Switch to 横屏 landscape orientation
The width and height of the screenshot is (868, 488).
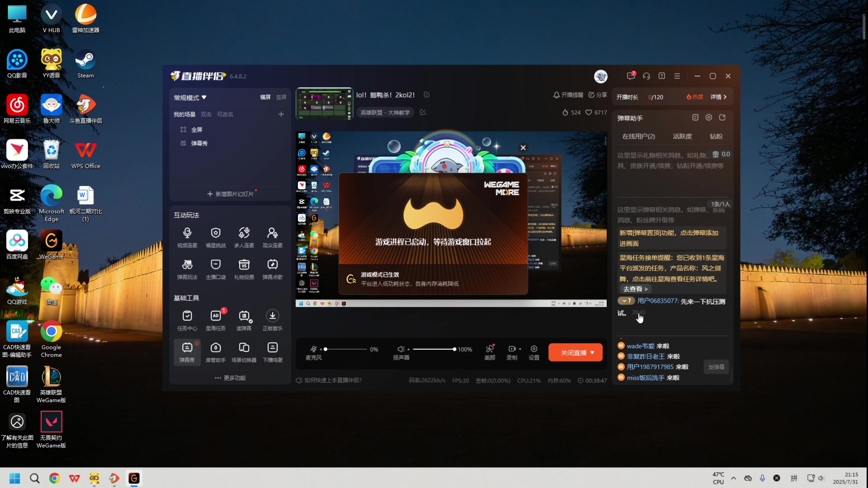tap(265, 97)
